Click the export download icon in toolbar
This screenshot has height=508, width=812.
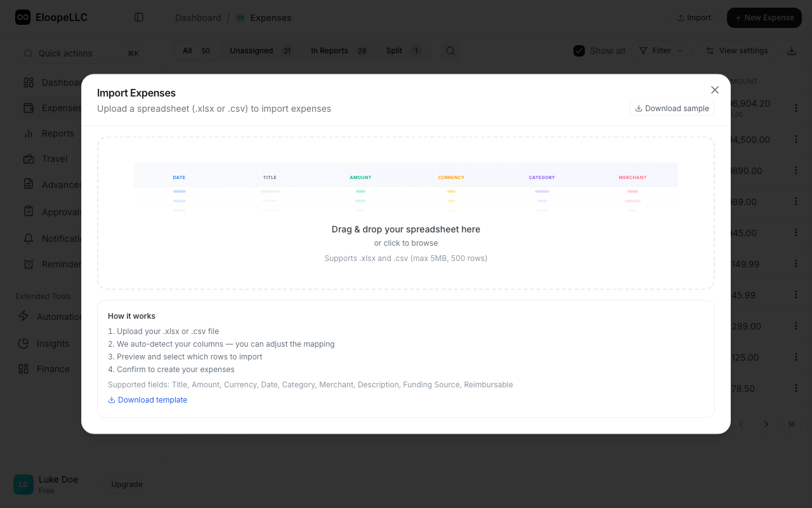(x=791, y=51)
